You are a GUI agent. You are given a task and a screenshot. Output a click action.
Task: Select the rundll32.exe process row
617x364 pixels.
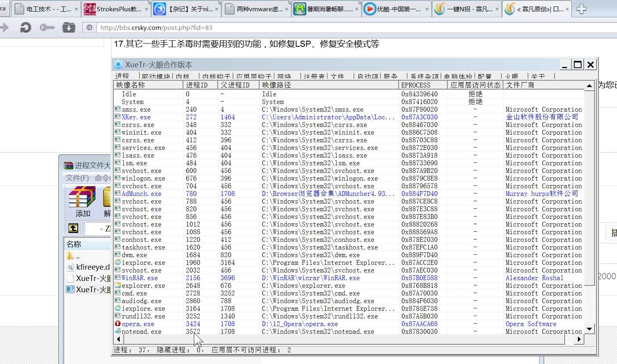pyautogui.click(x=349, y=316)
